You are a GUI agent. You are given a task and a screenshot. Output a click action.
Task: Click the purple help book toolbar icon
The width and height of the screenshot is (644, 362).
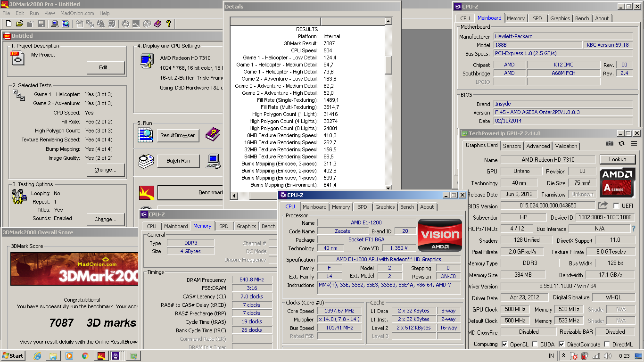pyautogui.click(x=157, y=24)
